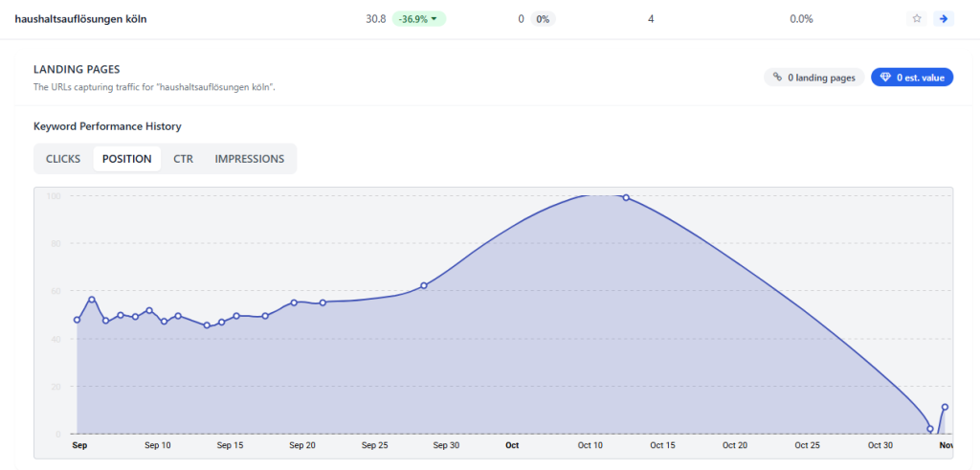Click the diamond icon in est. value badge
The height and width of the screenshot is (470, 980).
885,78
